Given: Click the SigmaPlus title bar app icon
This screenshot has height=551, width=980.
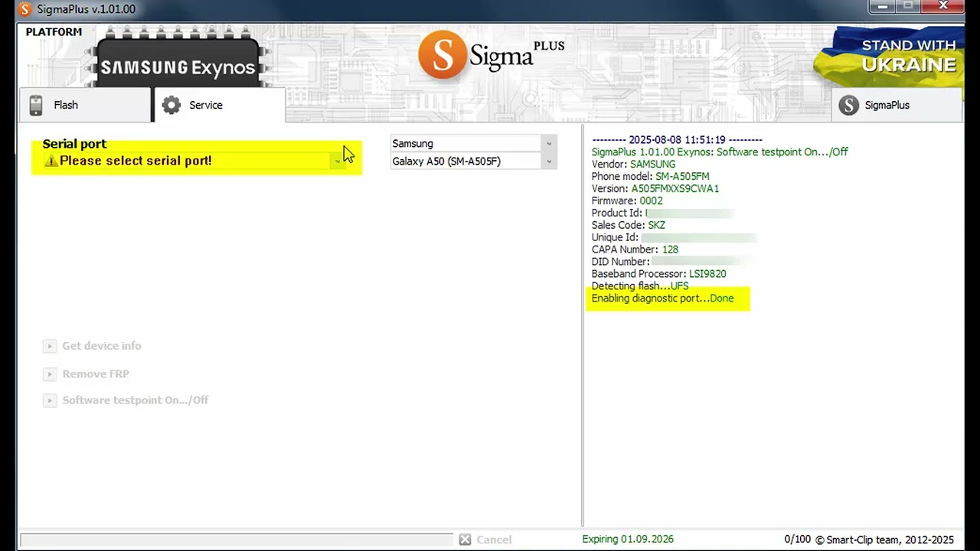Looking at the screenshot, I should [24, 9].
